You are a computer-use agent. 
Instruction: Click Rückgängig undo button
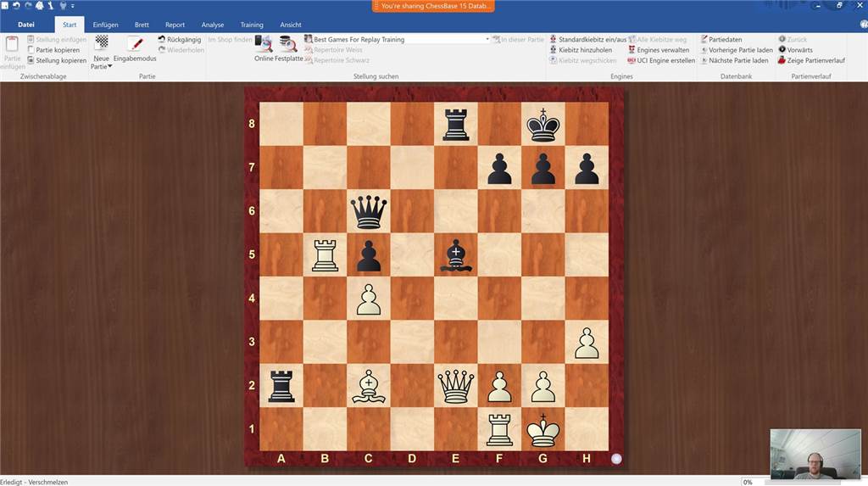tap(179, 39)
